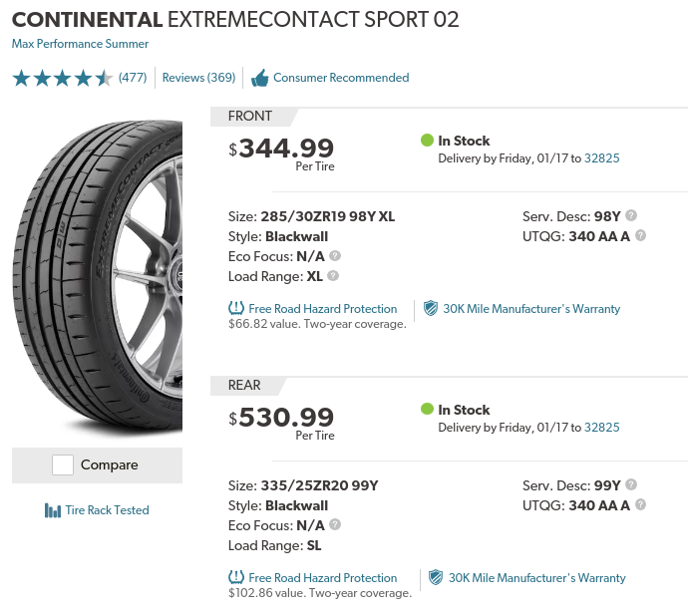This screenshot has height=616, width=688.
Task: Click rear UTQG help question icon
Action: pos(640,504)
